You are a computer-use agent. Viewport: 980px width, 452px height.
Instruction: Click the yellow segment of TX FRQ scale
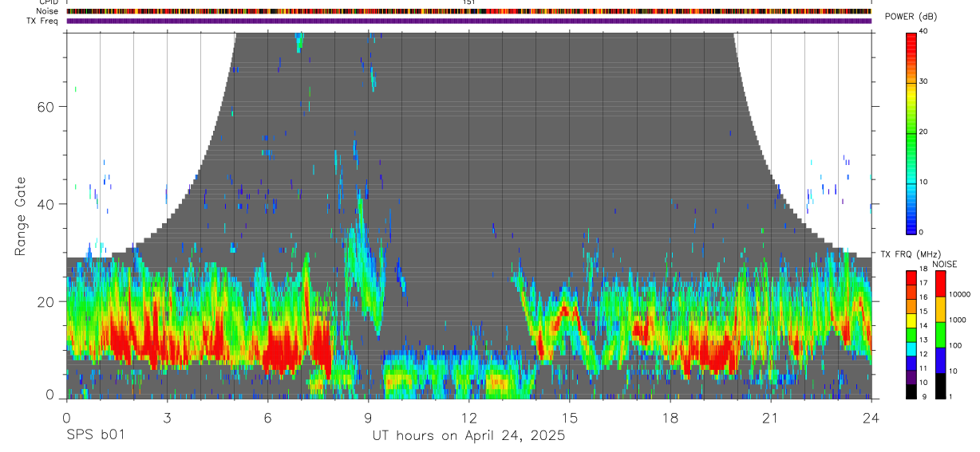click(x=911, y=320)
